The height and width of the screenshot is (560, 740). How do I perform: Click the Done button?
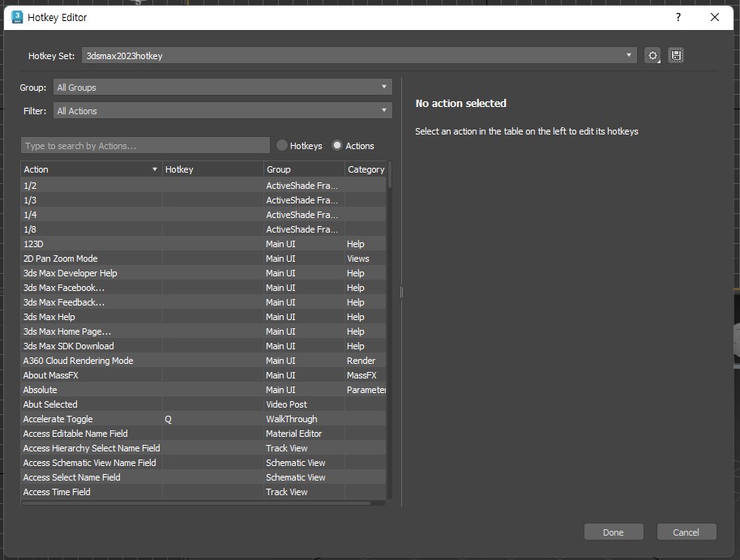pyautogui.click(x=614, y=532)
